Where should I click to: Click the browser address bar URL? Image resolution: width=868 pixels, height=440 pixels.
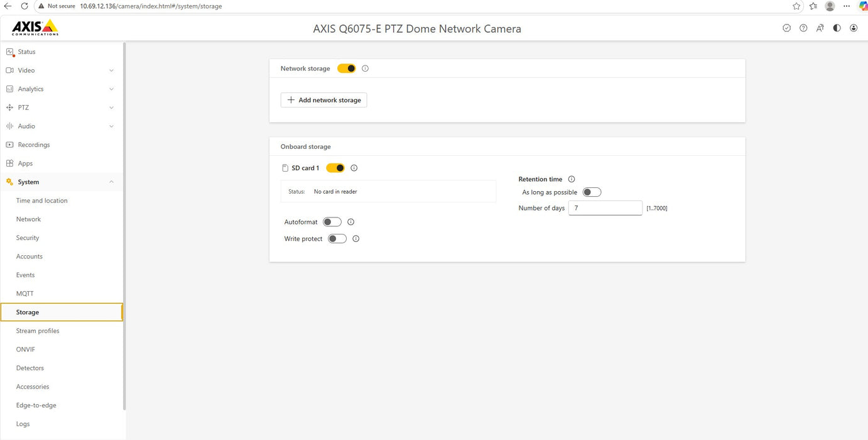click(151, 6)
